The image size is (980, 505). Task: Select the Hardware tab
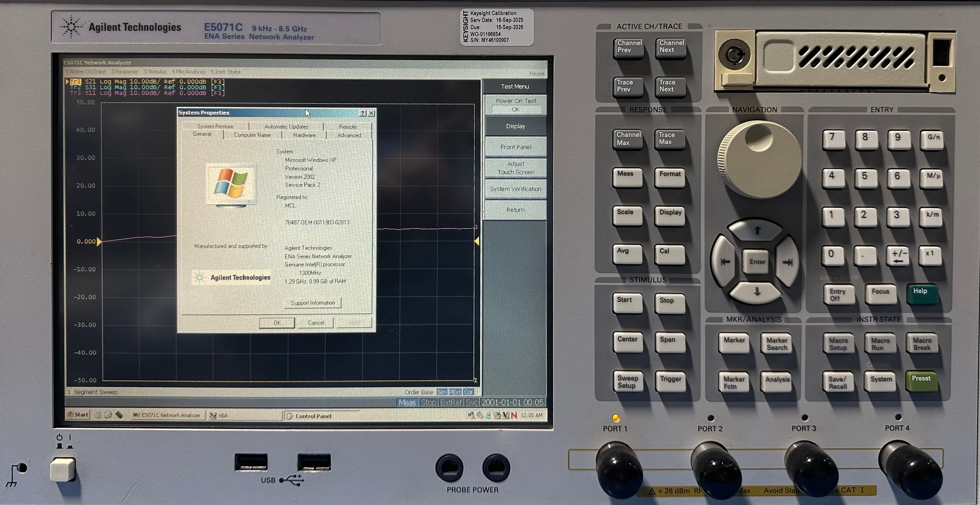304,135
